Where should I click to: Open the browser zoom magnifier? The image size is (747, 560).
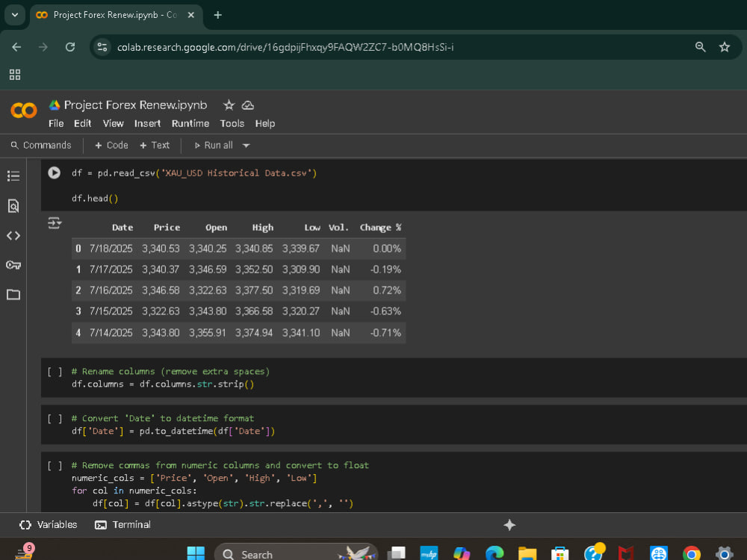click(701, 46)
